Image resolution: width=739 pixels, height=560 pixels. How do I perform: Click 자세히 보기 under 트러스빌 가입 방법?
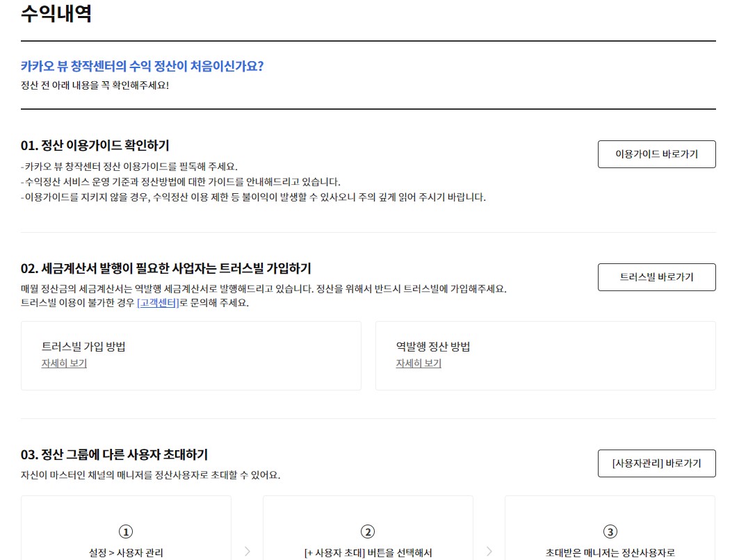pos(64,363)
